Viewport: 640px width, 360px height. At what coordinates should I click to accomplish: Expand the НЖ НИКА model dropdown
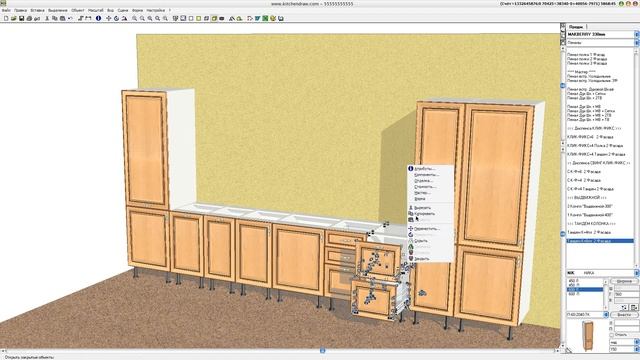click(637, 273)
